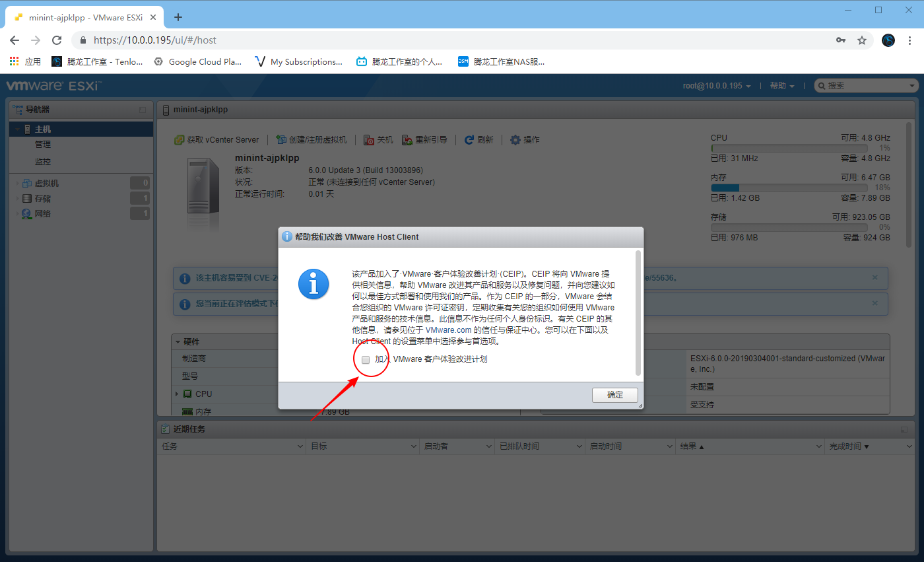This screenshot has width=924, height=562.
Task: Open the 应用 apps bookmark
Action: tap(25, 61)
